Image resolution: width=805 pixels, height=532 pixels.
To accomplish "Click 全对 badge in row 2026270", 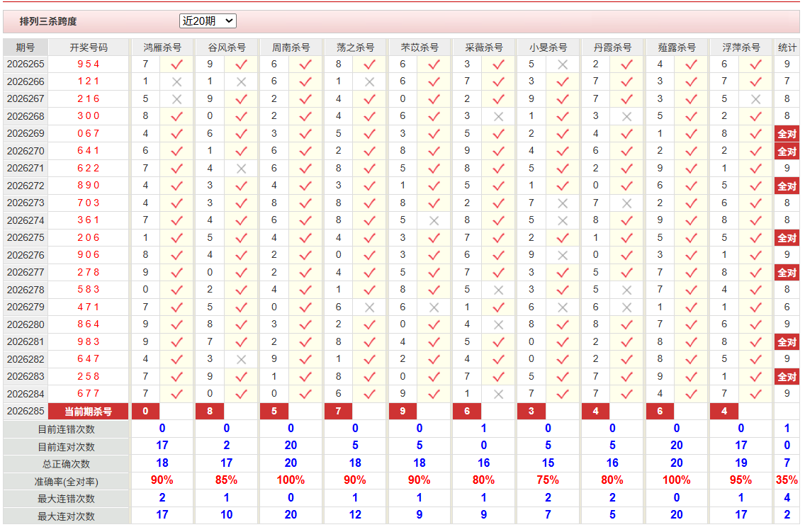I will tap(787, 152).
